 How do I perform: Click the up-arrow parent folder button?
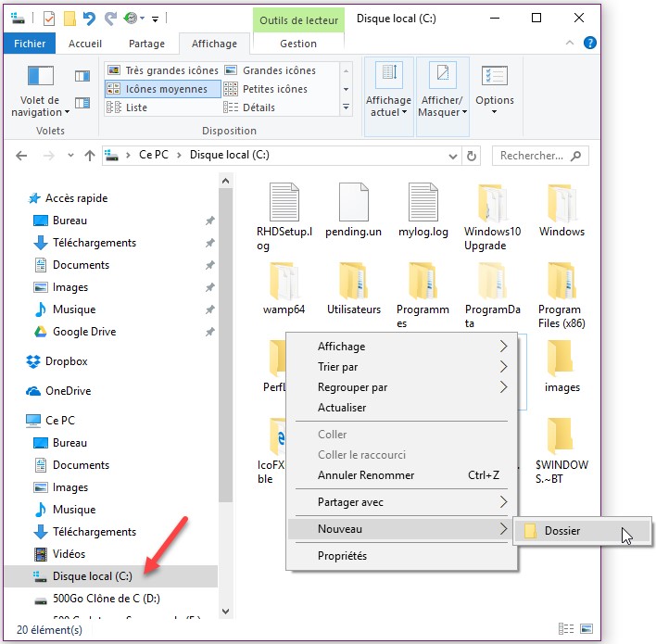(x=89, y=156)
